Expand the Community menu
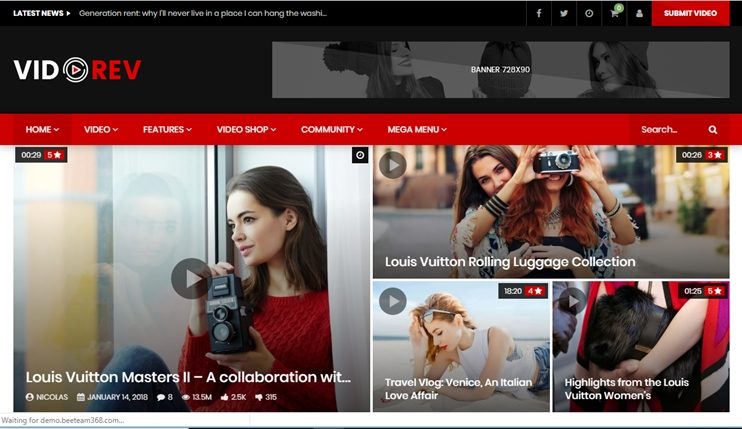Image resolution: width=742 pixels, height=429 pixels. [331, 129]
